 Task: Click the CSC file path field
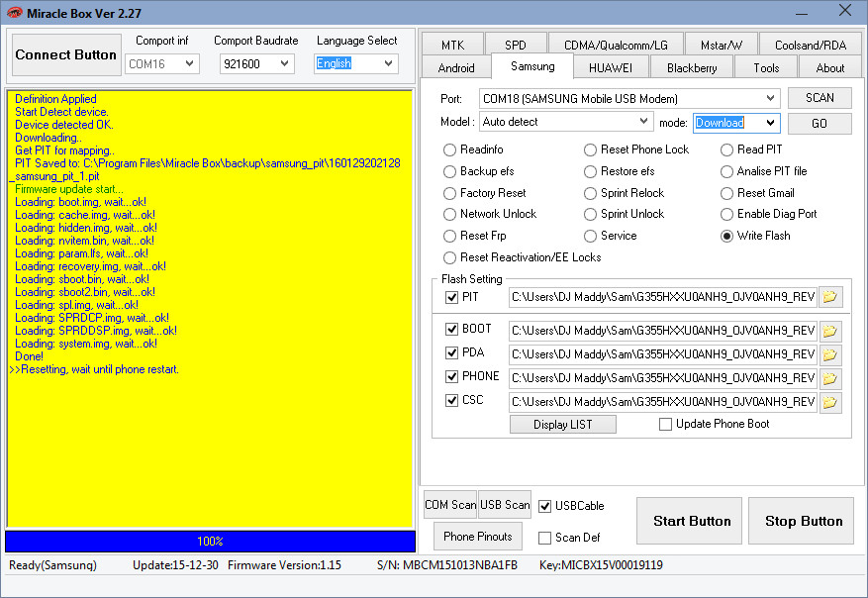click(662, 402)
